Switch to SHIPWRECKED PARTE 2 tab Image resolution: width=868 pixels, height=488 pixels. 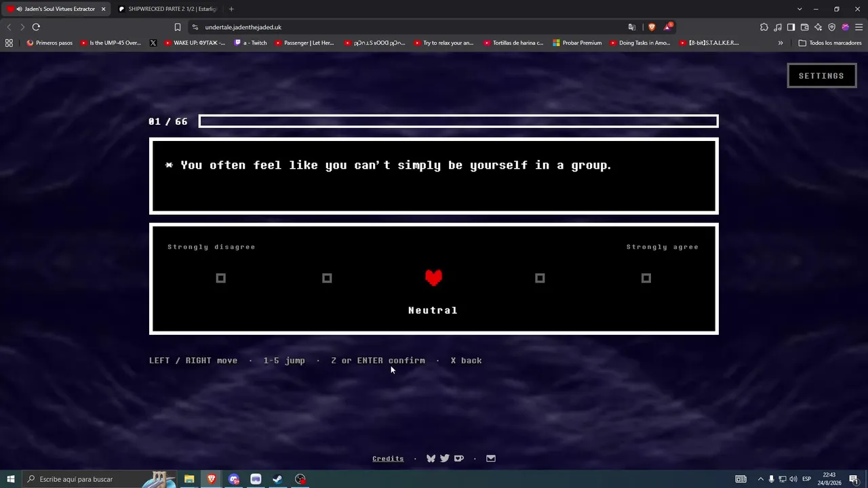click(167, 9)
